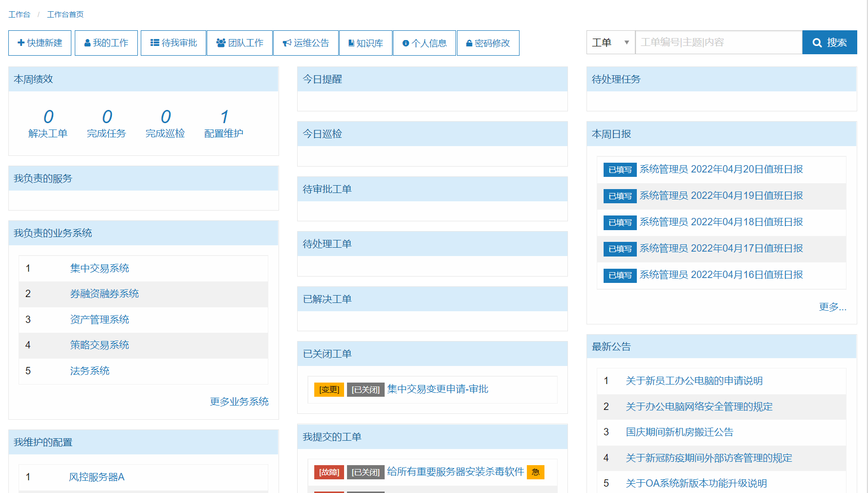Open the 风控服务器A configuration item
Image resolution: width=868 pixels, height=493 pixels.
tap(97, 477)
